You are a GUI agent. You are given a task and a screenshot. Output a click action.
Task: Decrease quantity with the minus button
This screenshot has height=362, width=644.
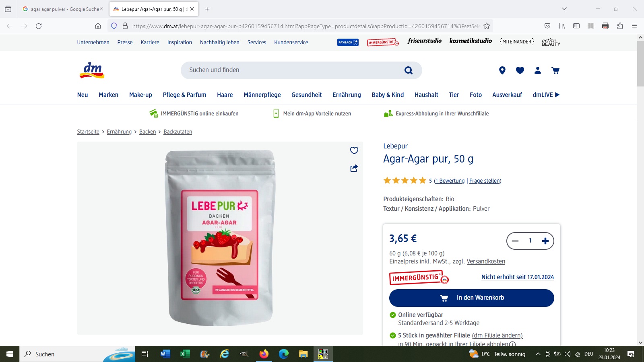(x=515, y=241)
